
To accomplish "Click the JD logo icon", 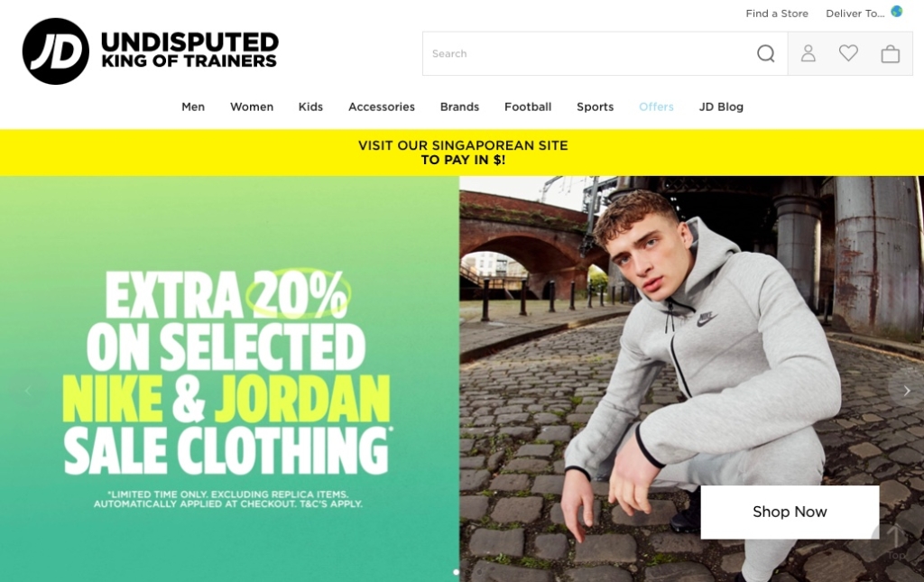I will [x=55, y=51].
